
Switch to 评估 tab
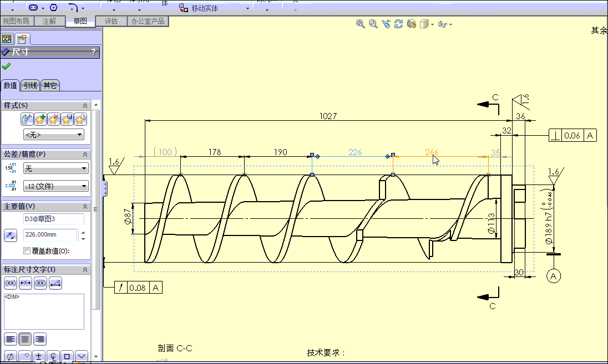coord(112,21)
